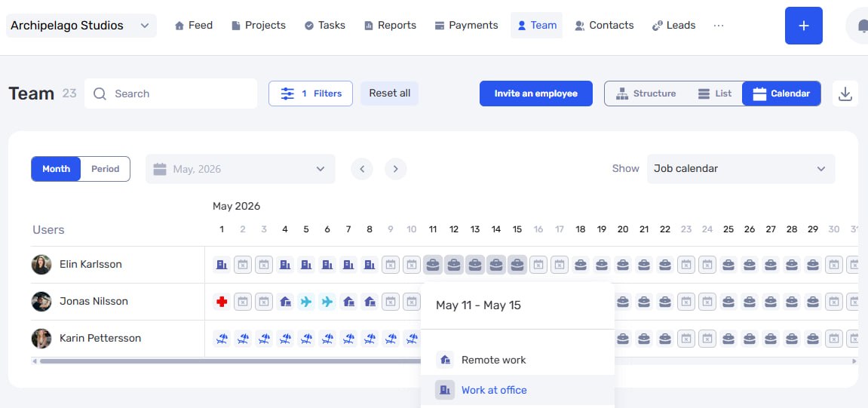The height and width of the screenshot is (408, 868).
Task: Click the horizontal calendar scrollbar
Action: (230, 361)
